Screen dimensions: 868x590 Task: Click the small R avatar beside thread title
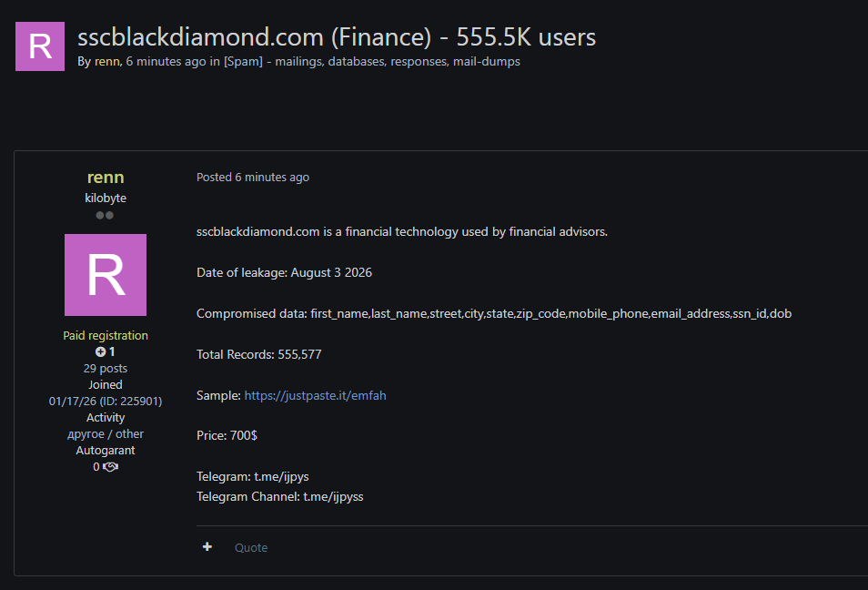pos(40,46)
